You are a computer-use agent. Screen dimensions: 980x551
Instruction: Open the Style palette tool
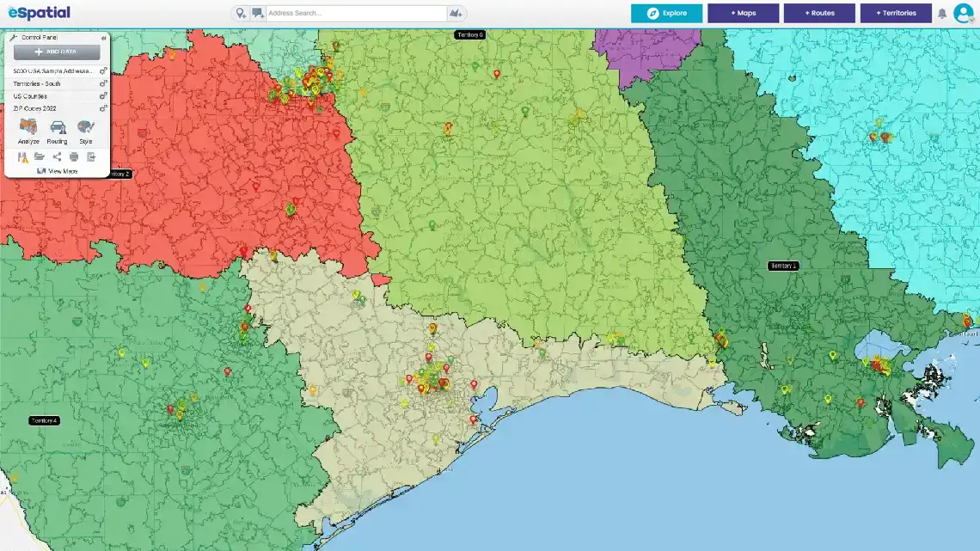tap(86, 131)
